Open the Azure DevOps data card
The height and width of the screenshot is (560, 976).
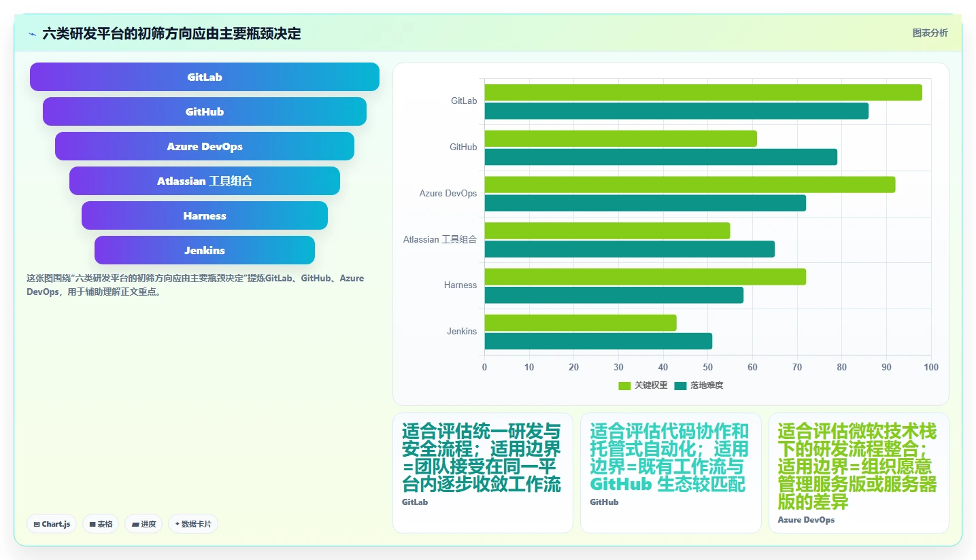859,473
